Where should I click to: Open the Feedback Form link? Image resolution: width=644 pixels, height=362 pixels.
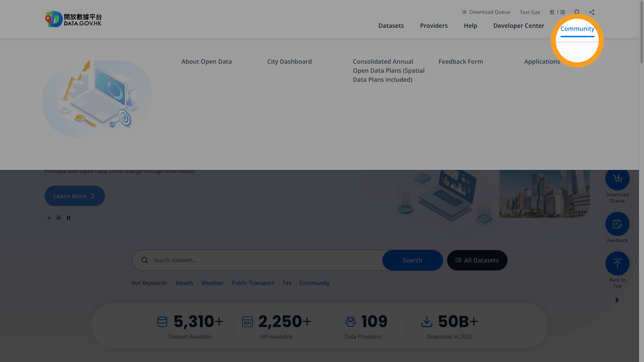(x=461, y=61)
